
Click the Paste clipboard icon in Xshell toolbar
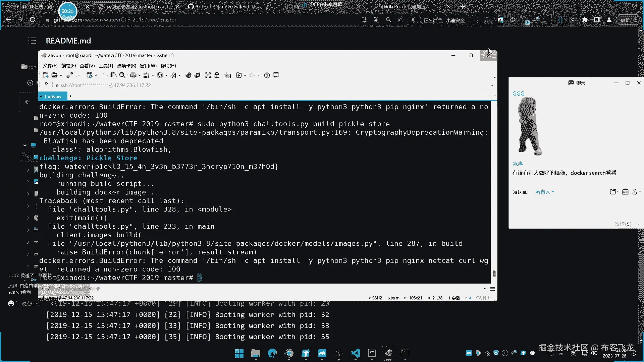[x=113, y=75]
